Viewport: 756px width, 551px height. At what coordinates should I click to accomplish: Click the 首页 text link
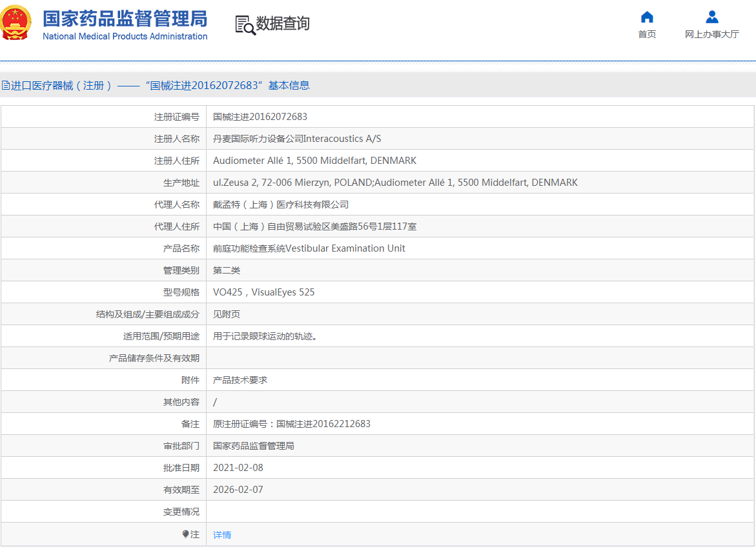tap(646, 34)
